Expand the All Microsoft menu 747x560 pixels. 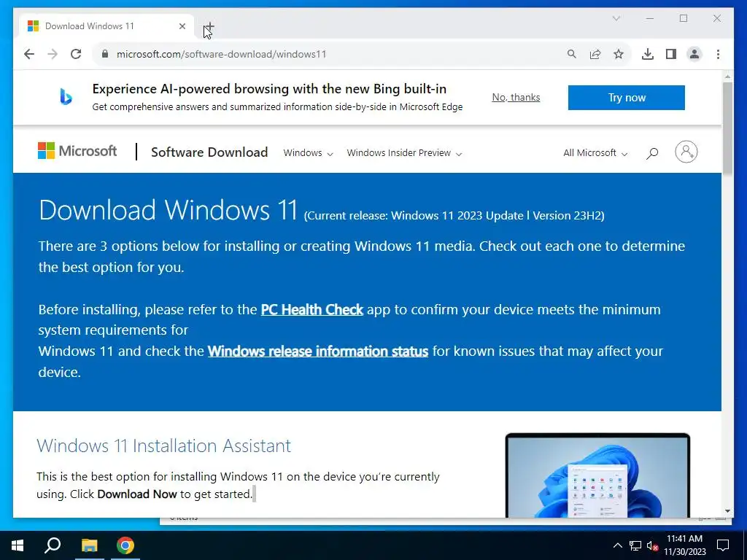pyautogui.click(x=595, y=153)
